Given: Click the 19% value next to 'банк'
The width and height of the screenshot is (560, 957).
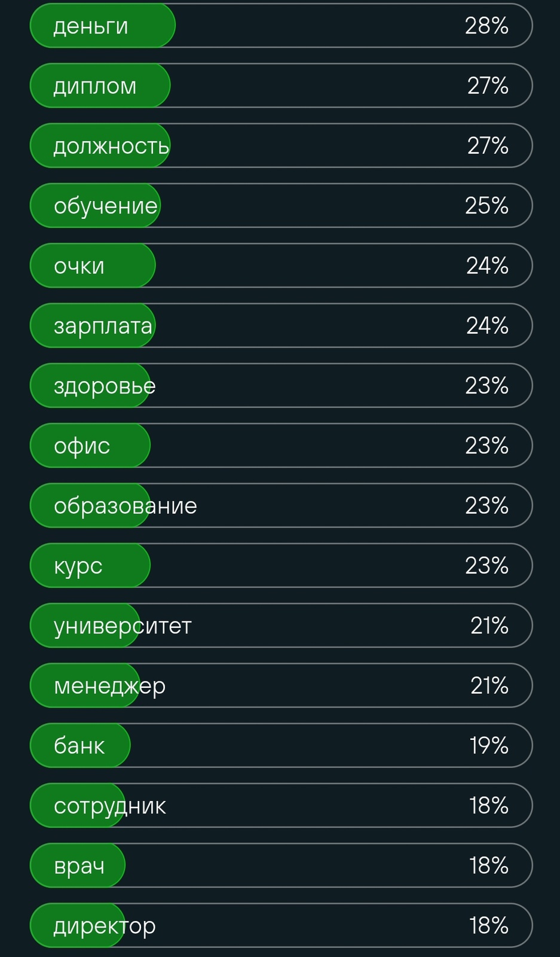Looking at the screenshot, I should point(488,746).
